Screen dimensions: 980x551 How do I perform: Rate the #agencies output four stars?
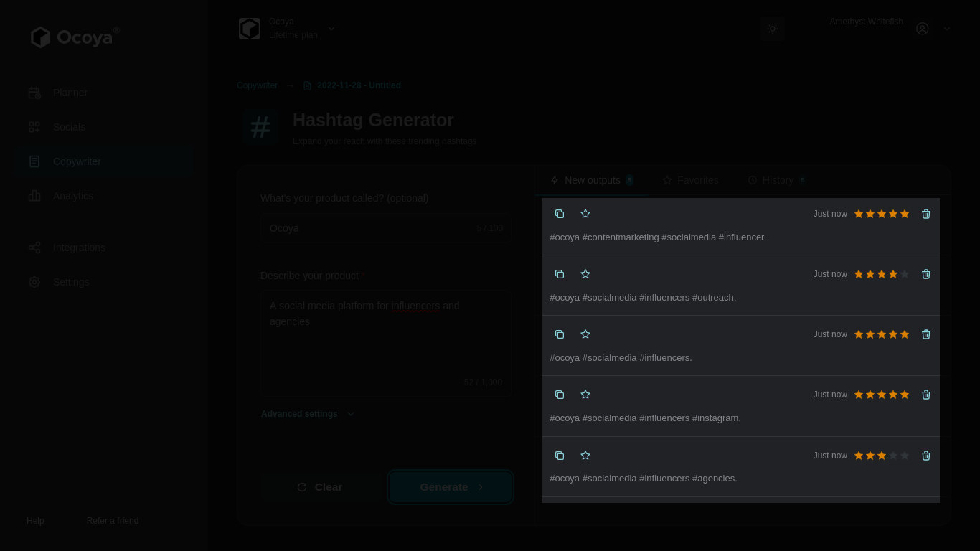[x=893, y=456]
